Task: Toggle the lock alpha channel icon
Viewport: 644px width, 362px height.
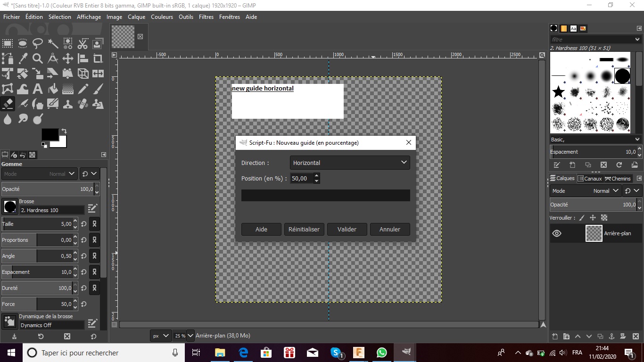Action: click(x=604, y=218)
